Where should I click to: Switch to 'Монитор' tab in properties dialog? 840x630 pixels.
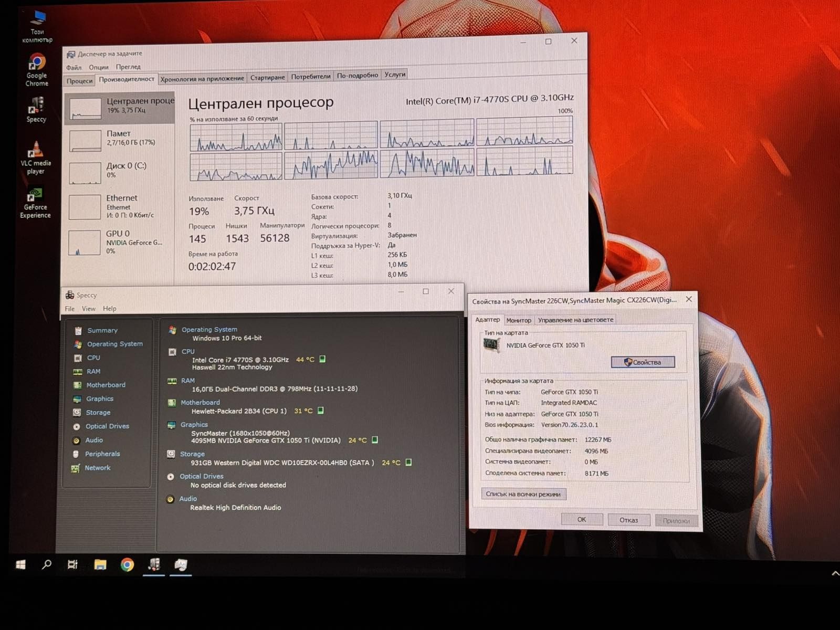tap(519, 320)
